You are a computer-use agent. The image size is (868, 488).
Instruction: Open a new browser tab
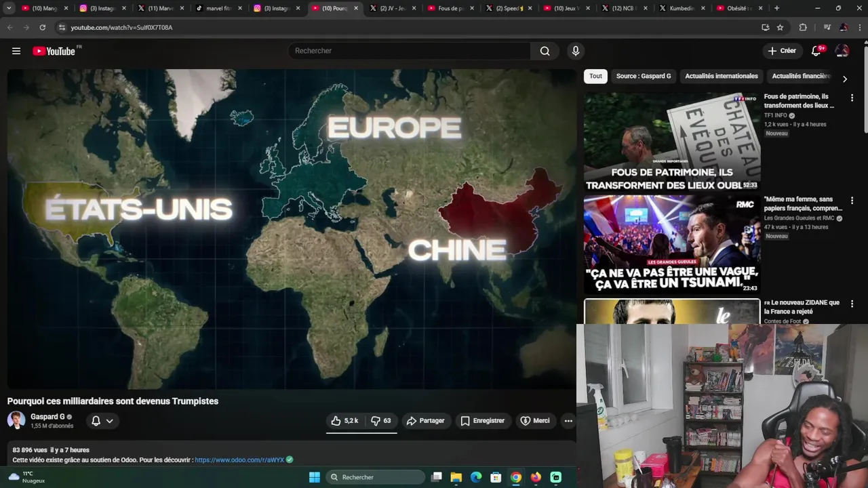coord(776,8)
